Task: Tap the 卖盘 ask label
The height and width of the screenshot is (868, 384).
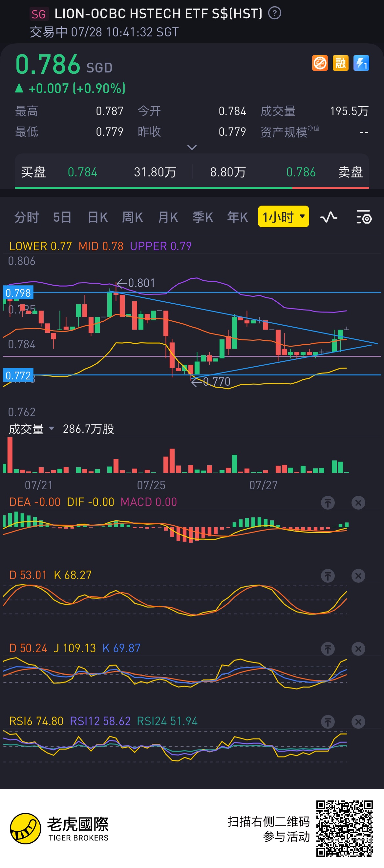Action: 351,172
